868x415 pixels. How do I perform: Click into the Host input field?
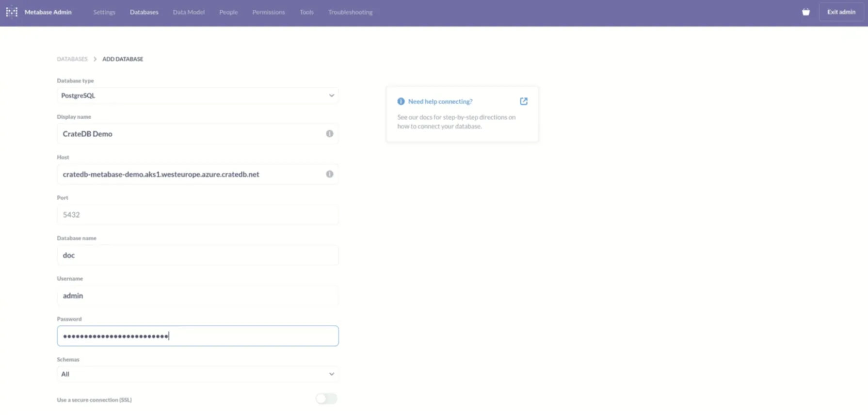pyautogui.click(x=198, y=174)
